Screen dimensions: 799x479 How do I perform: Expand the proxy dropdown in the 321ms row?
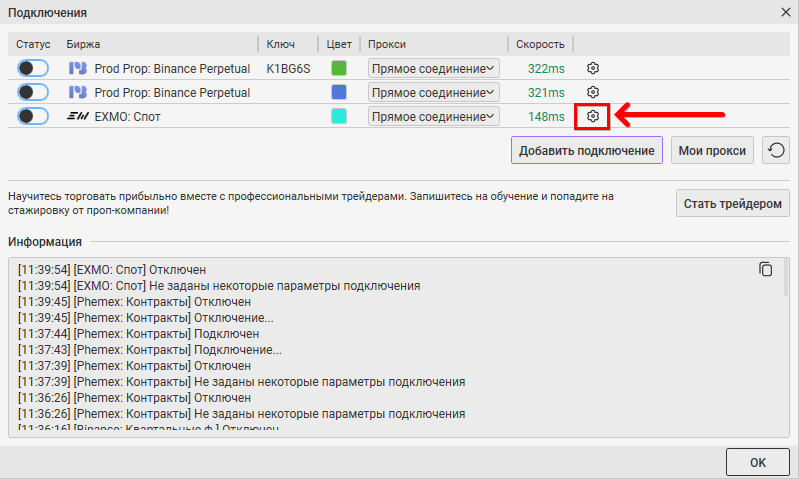point(433,92)
